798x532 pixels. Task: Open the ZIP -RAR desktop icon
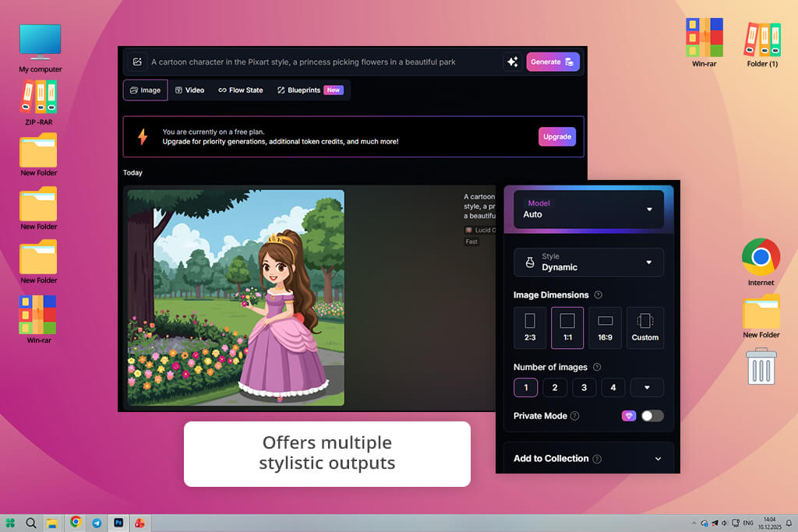(39, 104)
